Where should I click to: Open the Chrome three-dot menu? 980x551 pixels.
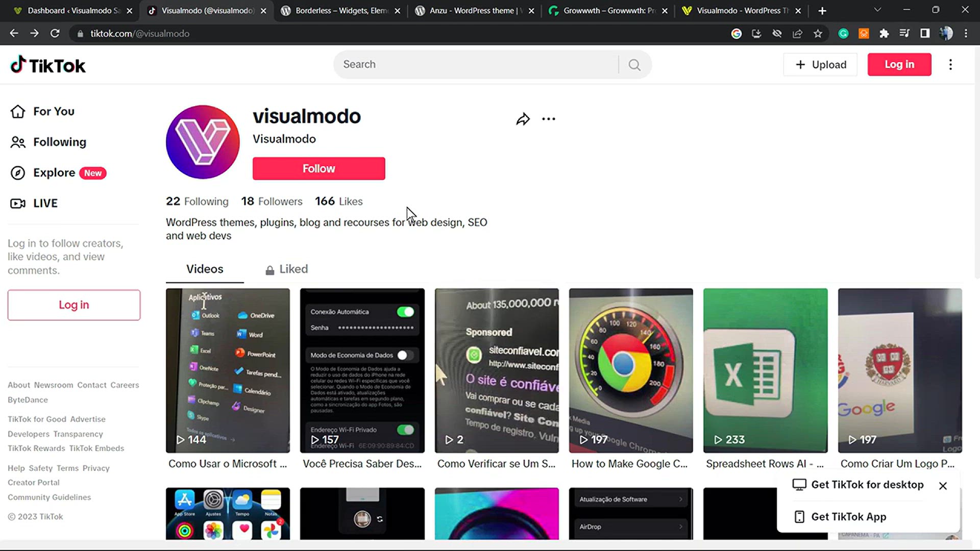[x=966, y=34]
